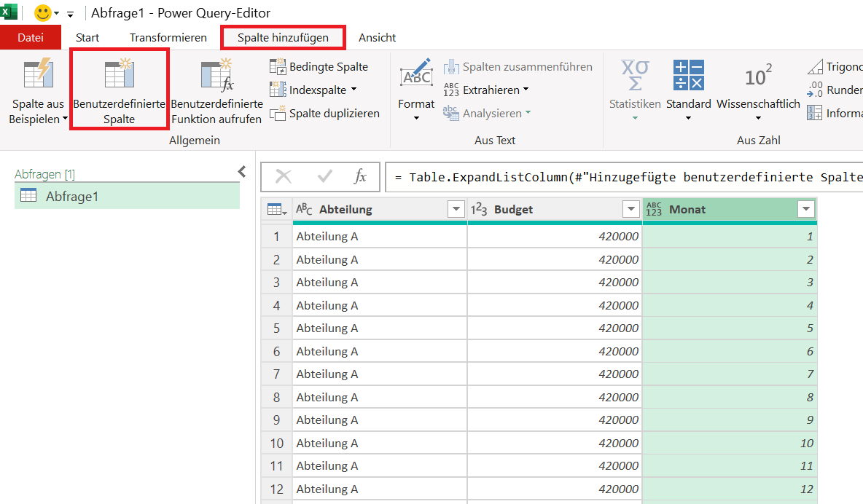Expand the Standard dropdown arrow

[689, 118]
